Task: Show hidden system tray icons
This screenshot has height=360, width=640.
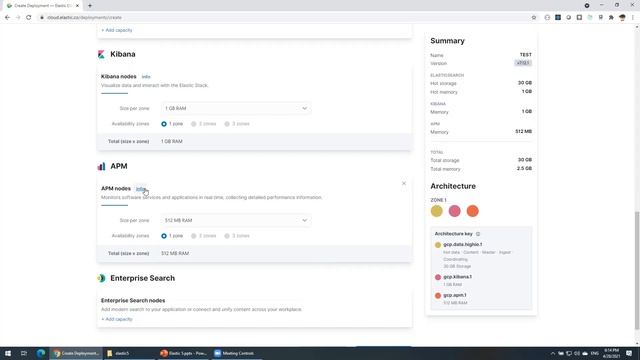Action: coord(553,353)
